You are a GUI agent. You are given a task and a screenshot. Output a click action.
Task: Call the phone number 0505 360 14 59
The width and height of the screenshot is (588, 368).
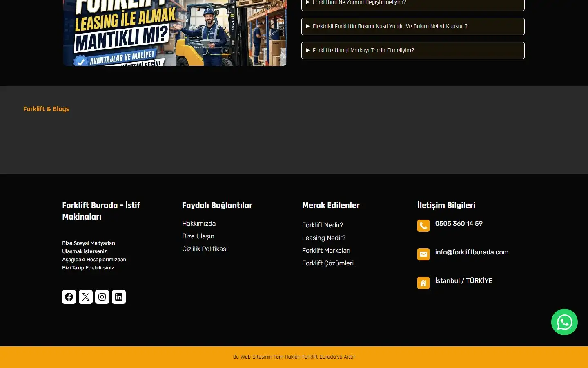(x=459, y=224)
